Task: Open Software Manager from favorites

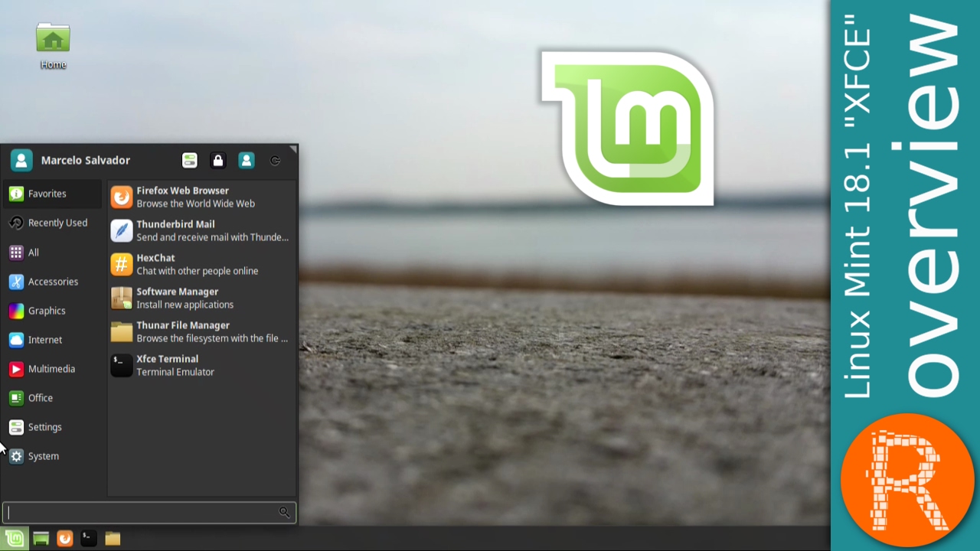Action: 201,298
